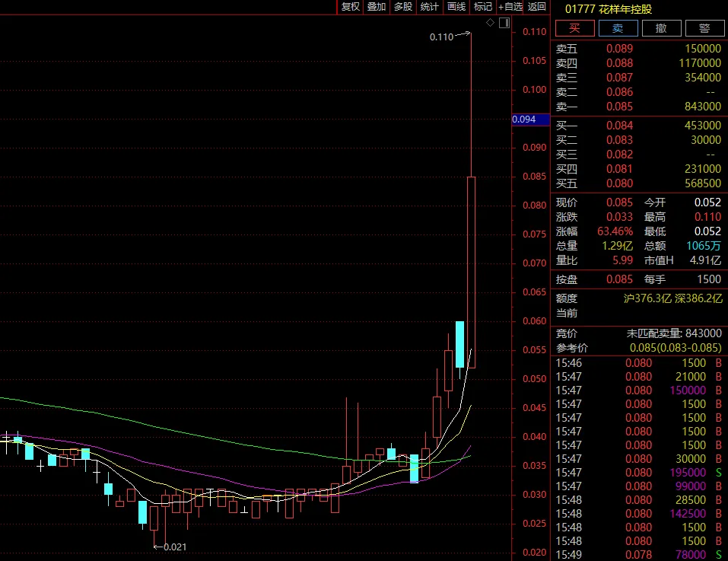Click the 买 (buy) button
728x561 pixels.
(574, 28)
